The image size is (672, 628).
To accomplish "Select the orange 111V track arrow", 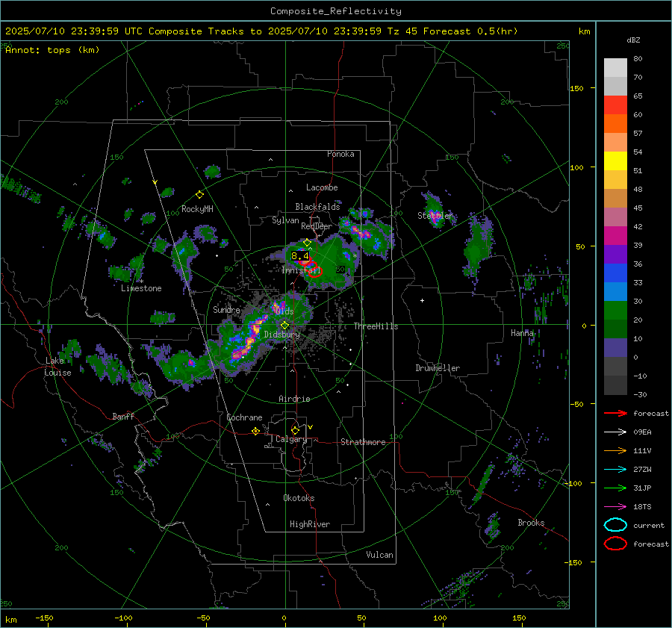I will point(615,450).
